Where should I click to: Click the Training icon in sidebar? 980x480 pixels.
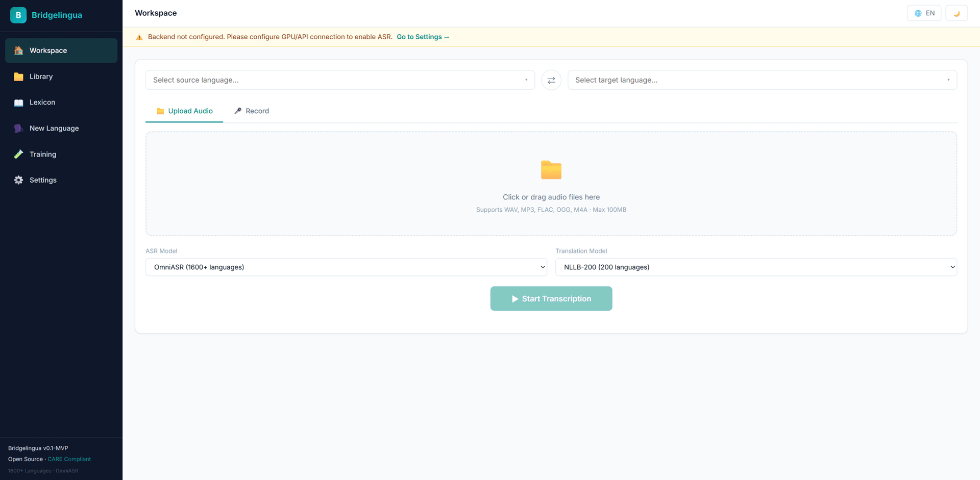19,154
